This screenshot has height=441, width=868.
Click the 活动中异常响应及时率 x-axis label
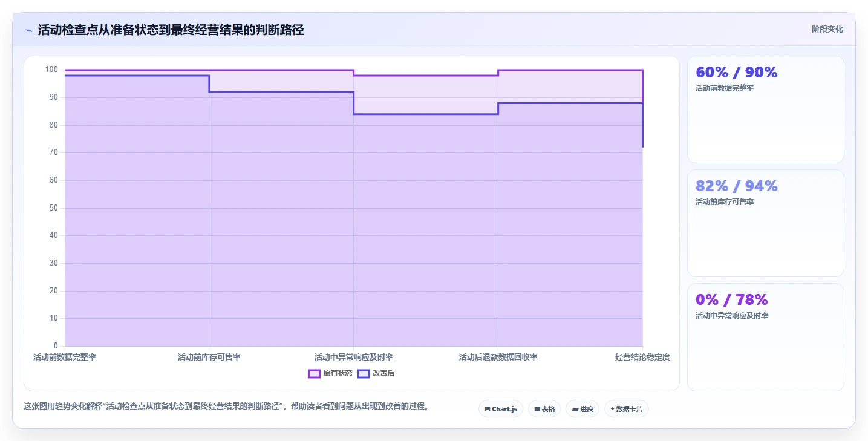point(354,358)
